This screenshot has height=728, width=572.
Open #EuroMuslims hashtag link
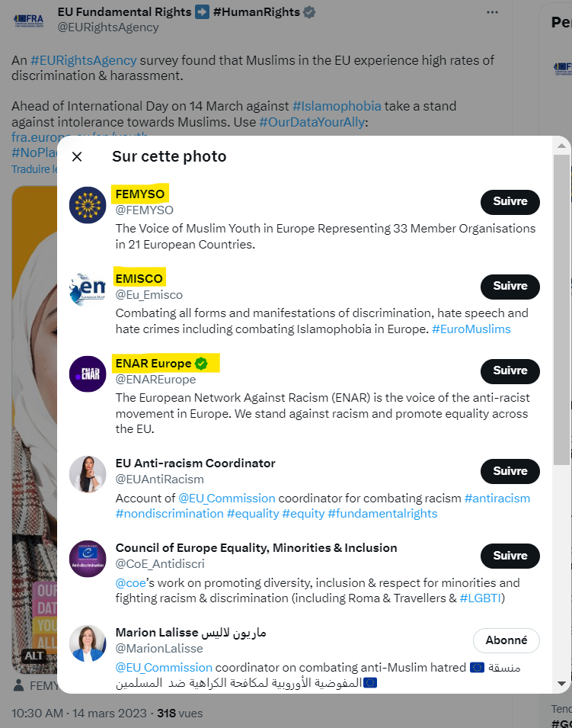click(471, 329)
